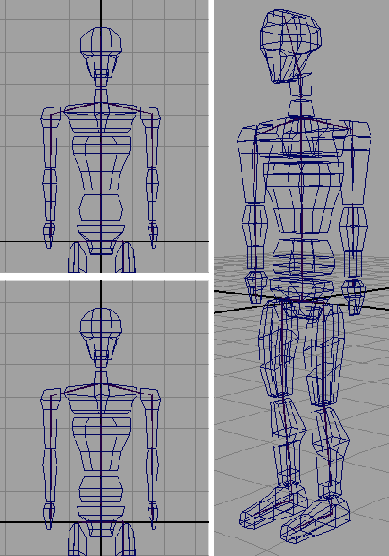Pick the foot farther from the camera in perspective view
Viewport: 389px width, 556px height.
pos(273,507)
